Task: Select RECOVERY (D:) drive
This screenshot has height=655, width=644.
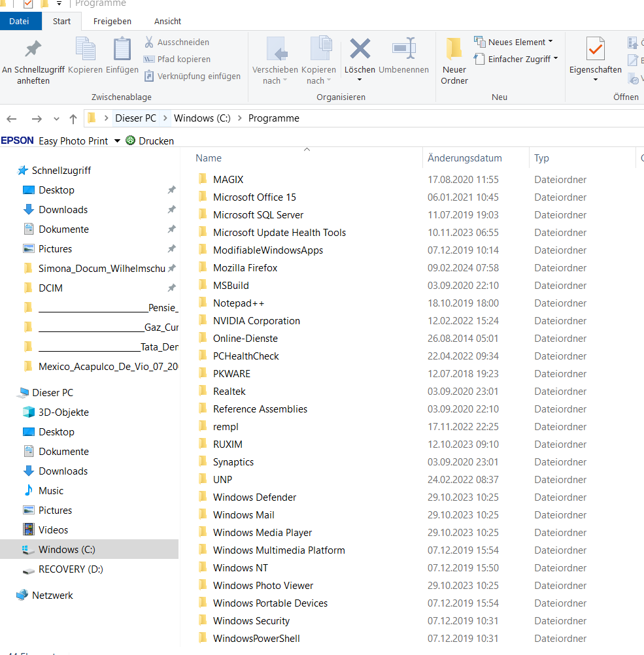Action: click(x=71, y=569)
